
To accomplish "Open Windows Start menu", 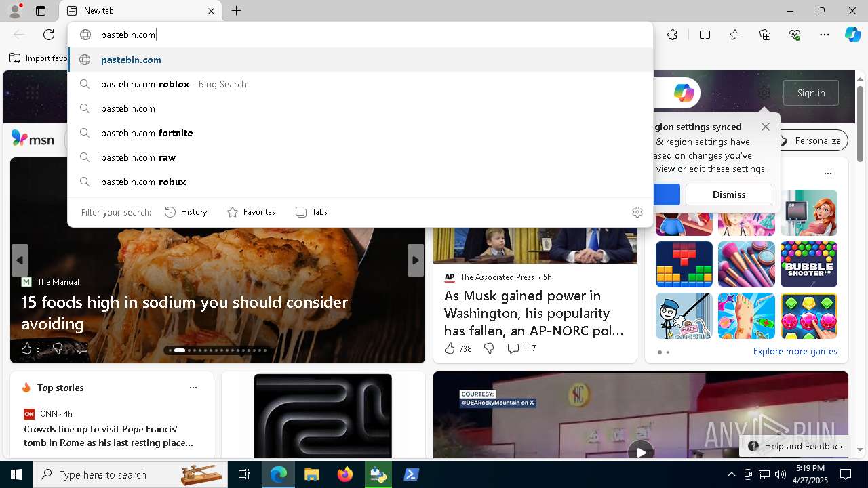I will pyautogui.click(x=16, y=474).
